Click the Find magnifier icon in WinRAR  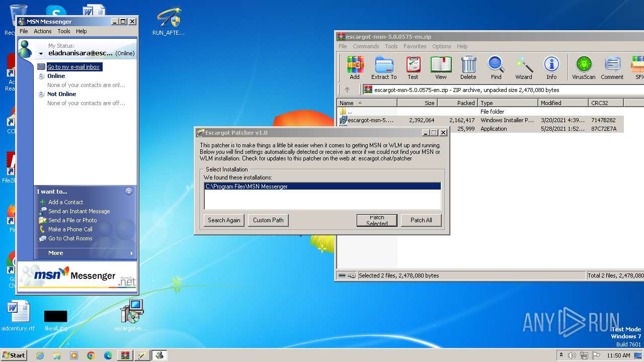pyautogui.click(x=496, y=67)
